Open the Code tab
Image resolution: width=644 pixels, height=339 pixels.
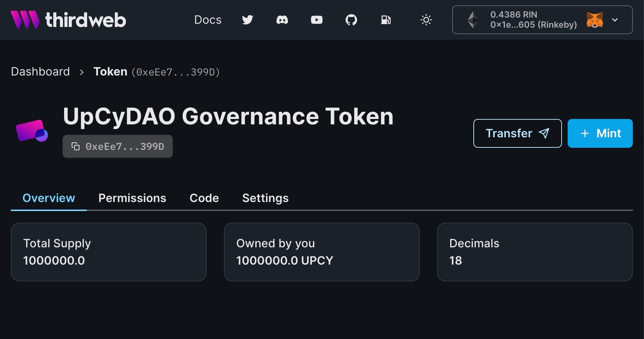[x=204, y=198]
